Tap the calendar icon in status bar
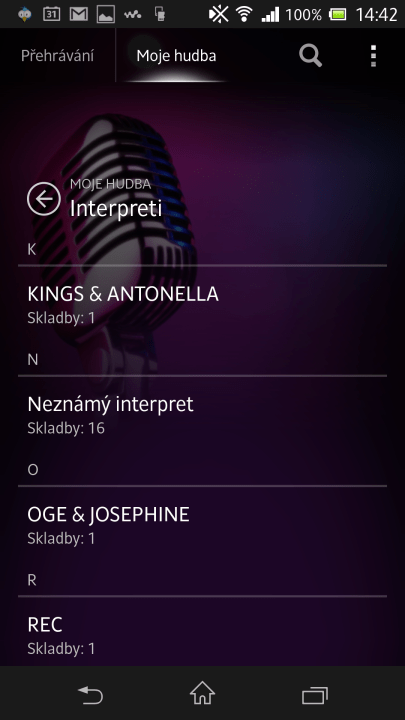 (x=51, y=14)
